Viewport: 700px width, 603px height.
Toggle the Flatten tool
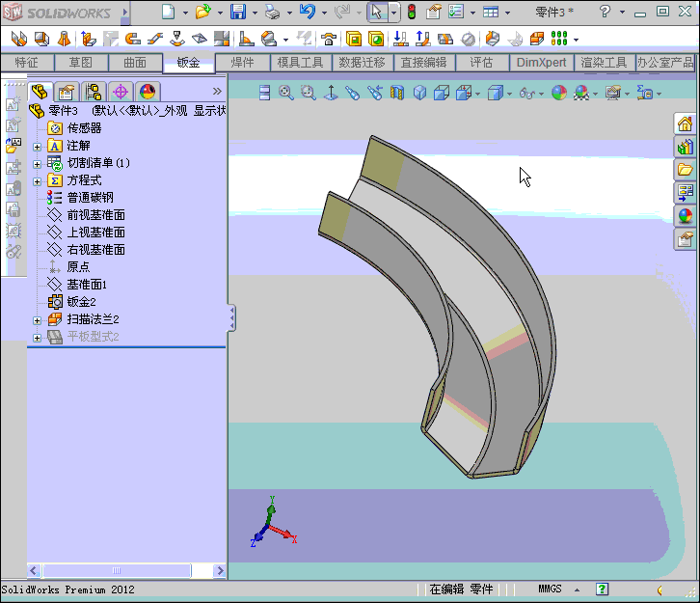coord(445,39)
